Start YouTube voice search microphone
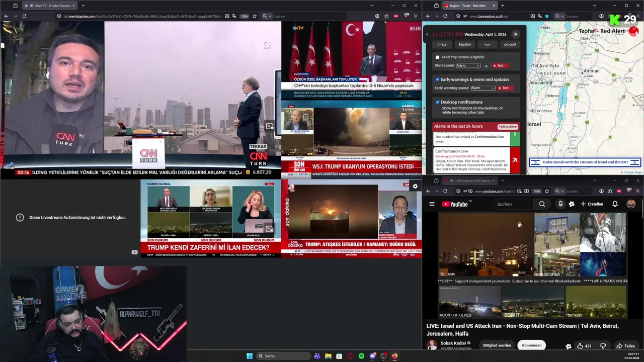Screen dimensions: 644x362 [560, 204]
